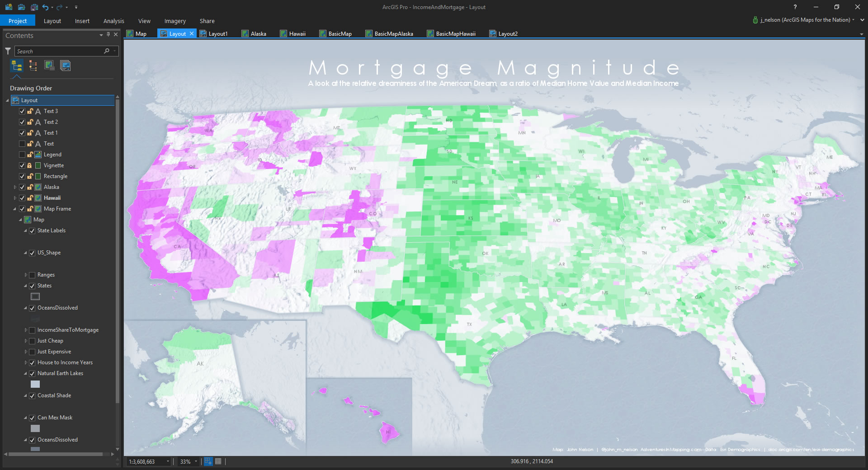868x470 pixels.
Task: Click the New Project icon in quick access toolbar
Action: (9, 7)
